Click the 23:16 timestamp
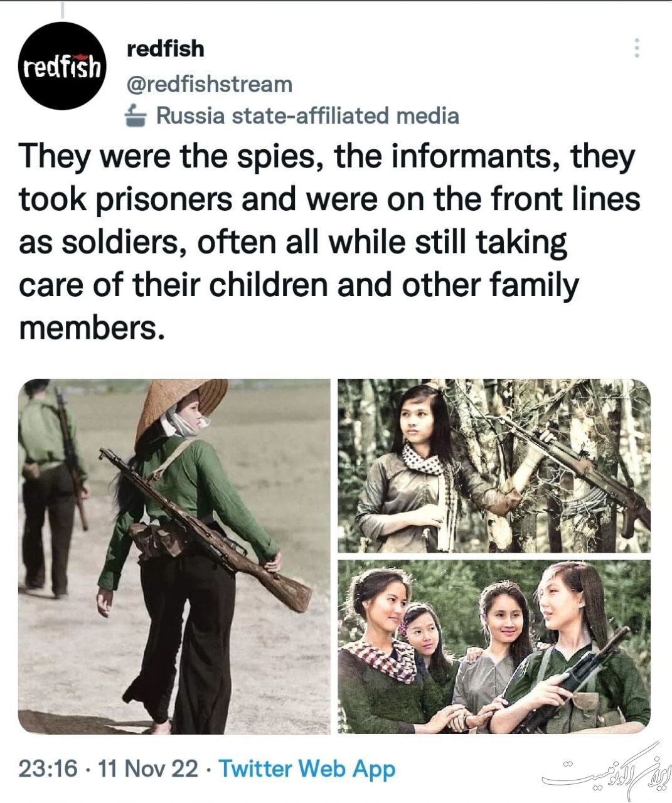This screenshot has height=803, width=672. coord(48,768)
